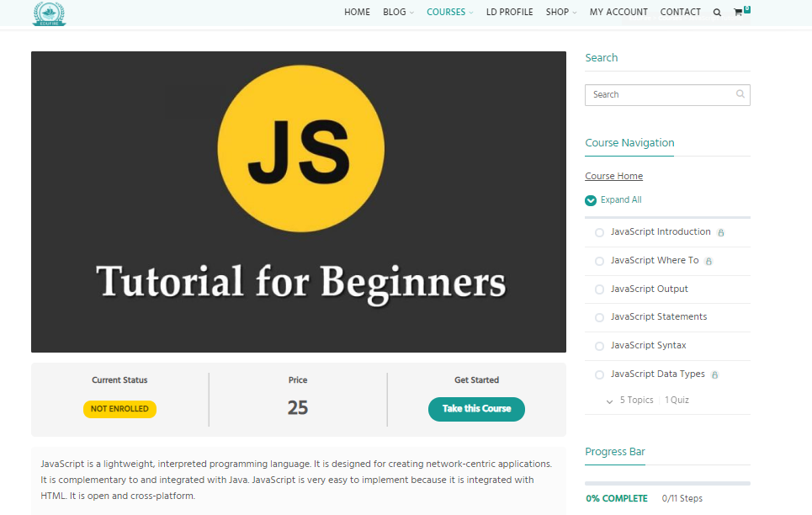Screen dimensions: 812x515
Task: Go to the Home menu item
Action: (358, 12)
